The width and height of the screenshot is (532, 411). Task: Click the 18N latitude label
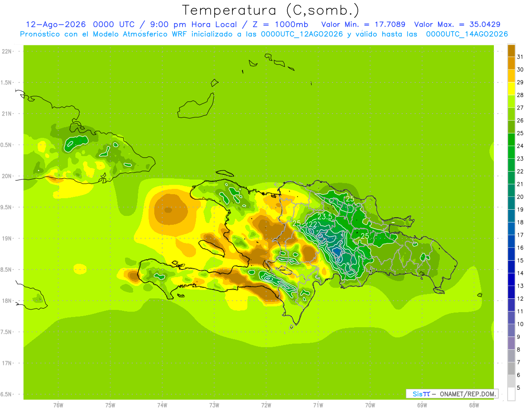coord(7,301)
